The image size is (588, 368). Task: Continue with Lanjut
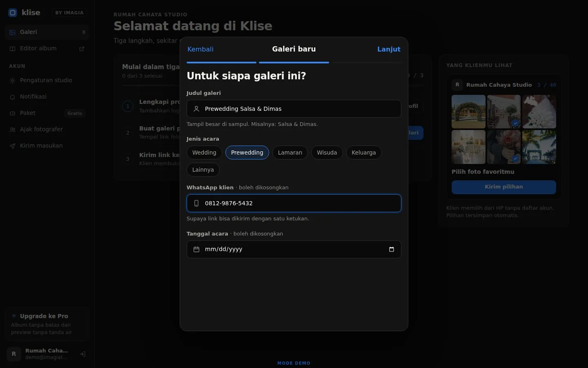389,49
